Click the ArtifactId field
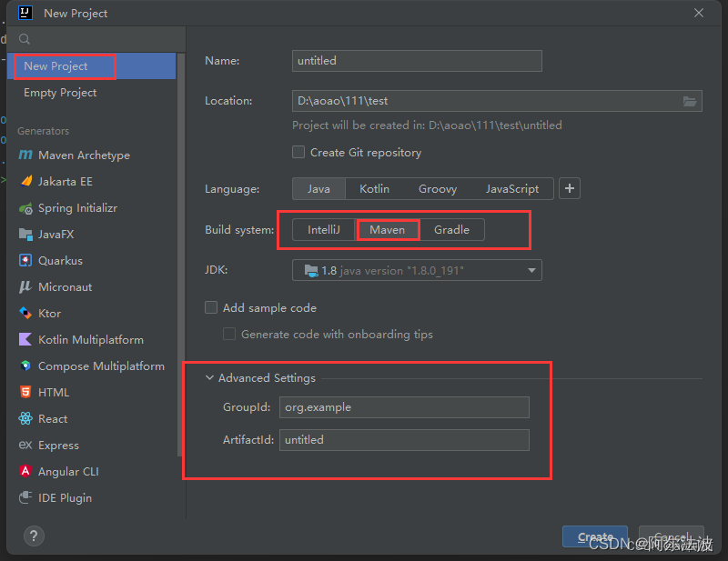The width and height of the screenshot is (728, 561). [404, 440]
